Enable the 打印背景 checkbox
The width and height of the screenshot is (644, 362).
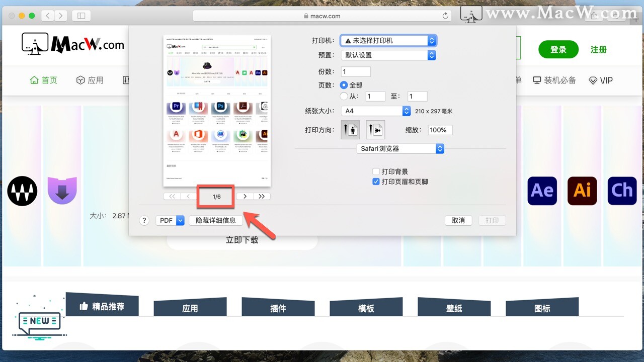coord(376,171)
